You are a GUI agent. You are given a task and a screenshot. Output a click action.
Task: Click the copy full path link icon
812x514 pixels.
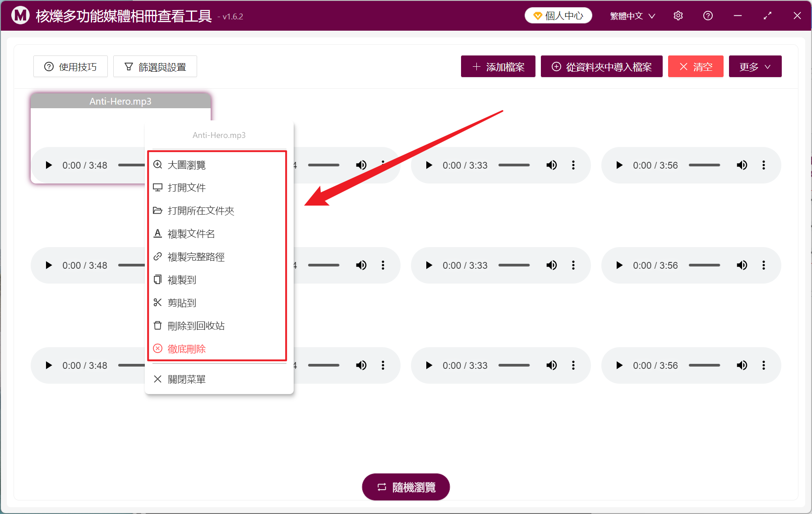point(157,257)
